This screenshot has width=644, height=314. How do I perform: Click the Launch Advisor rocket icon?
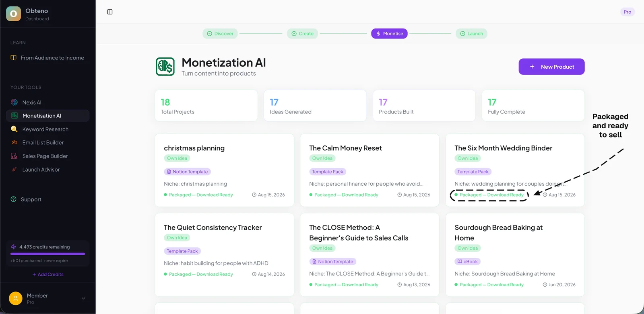point(14,170)
